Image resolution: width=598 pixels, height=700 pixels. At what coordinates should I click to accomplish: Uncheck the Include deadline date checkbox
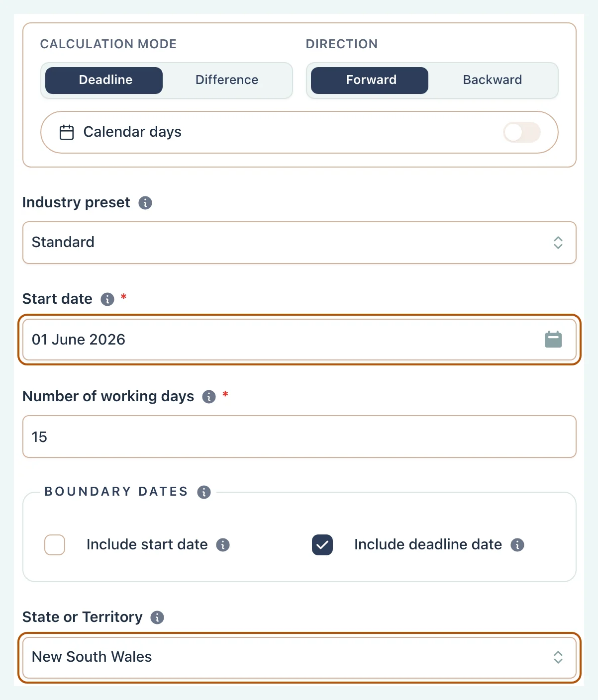(322, 545)
